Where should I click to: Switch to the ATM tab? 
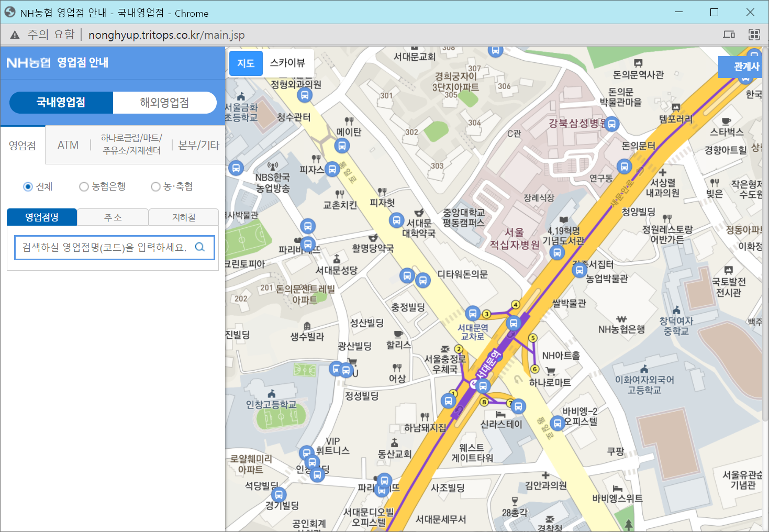(x=68, y=145)
